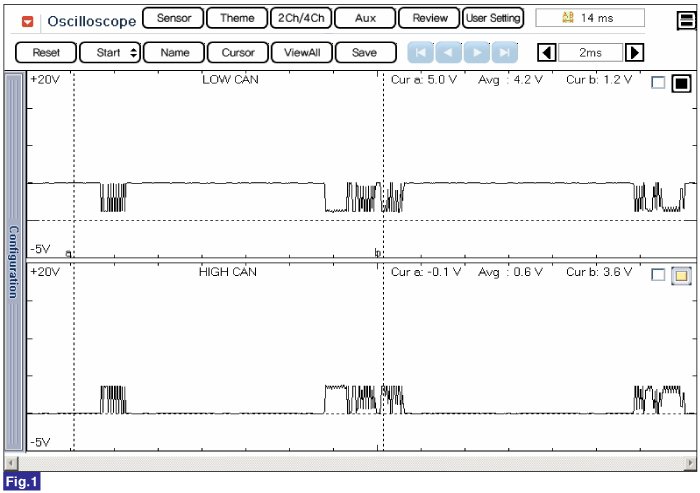Open the yellow HIGH CAN color swatch
This screenshot has width=700, height=493.
pyautogui.click(x=681, y=275)
